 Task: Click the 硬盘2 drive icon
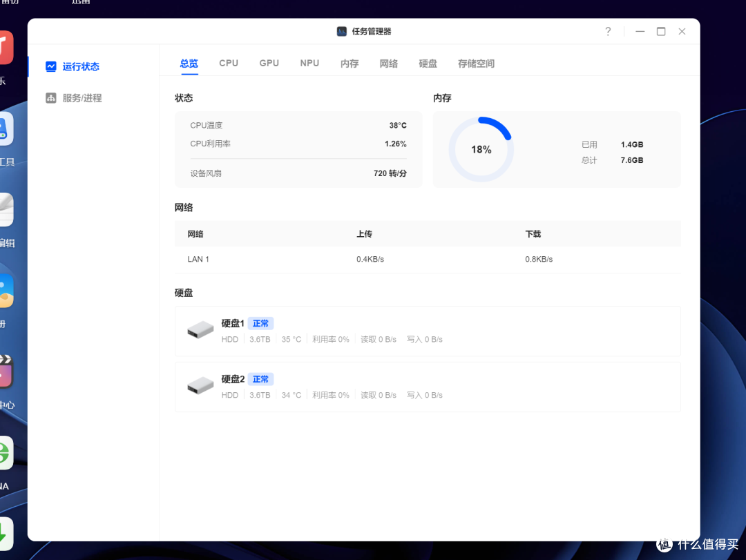click(x=200, y=385)
